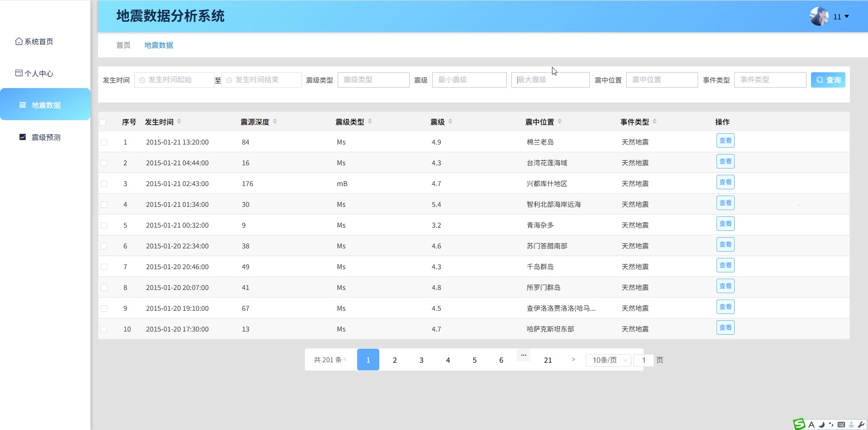This screenshot has width=868, height=430.
Task: Sort the 震级 column using its arrows
Action: point(450,122)
